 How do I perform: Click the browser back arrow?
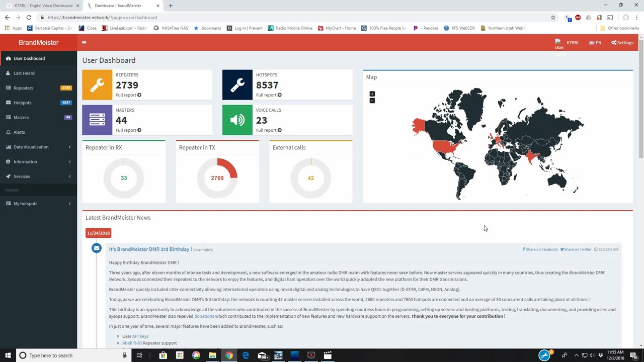pyautogui.click(x=7, y=17)
